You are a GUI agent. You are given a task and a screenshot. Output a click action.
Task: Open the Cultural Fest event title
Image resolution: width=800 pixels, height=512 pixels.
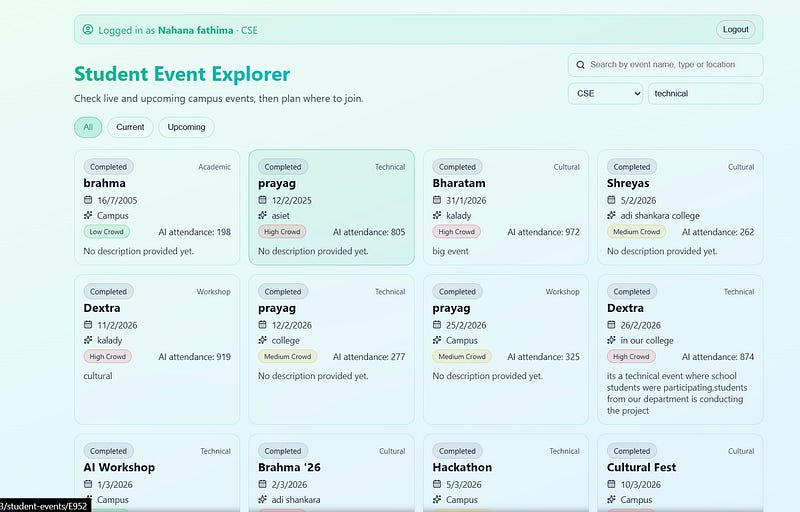click(641, 467)
